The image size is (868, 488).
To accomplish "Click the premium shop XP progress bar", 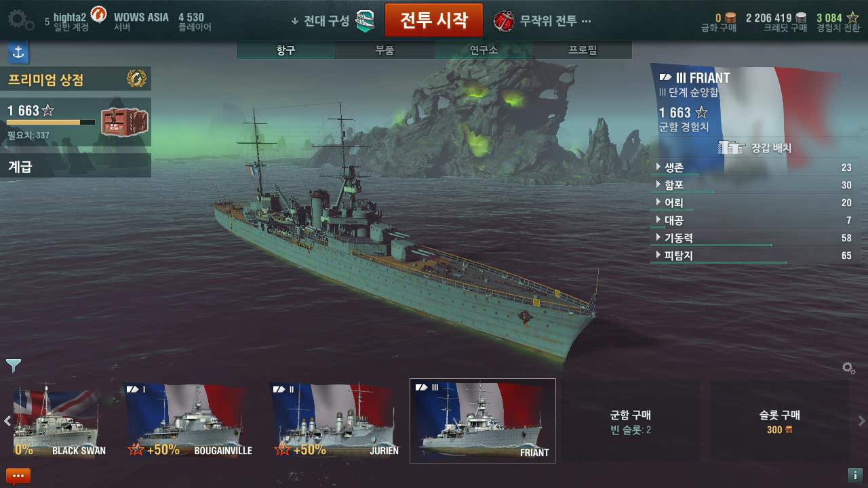I will 51,123.
